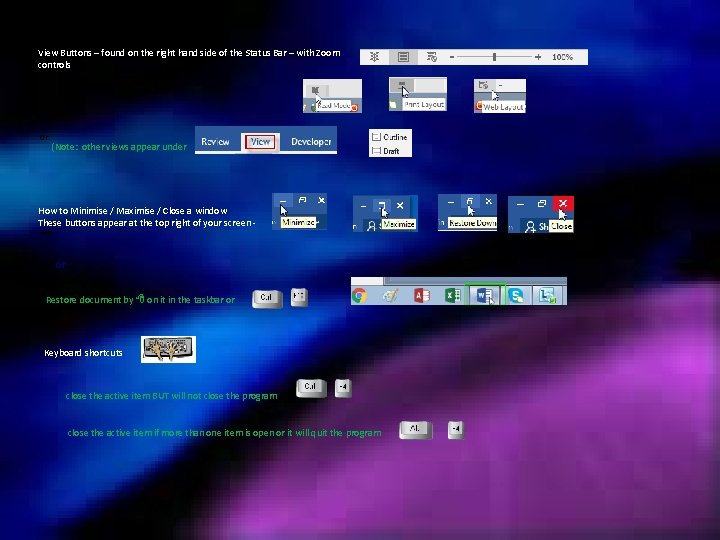Open the View ribbon tab

[x=260, y=141]
